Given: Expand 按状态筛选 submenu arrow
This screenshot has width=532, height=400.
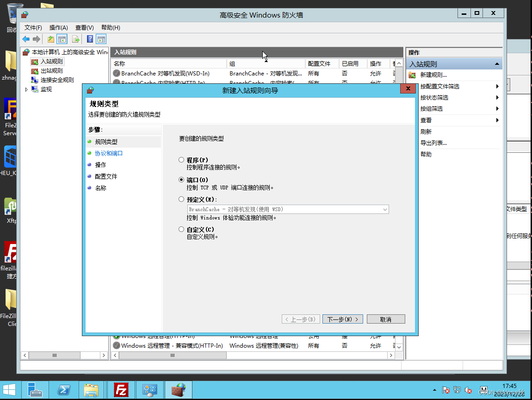Looking at the screenshot, I should point(497,97).
